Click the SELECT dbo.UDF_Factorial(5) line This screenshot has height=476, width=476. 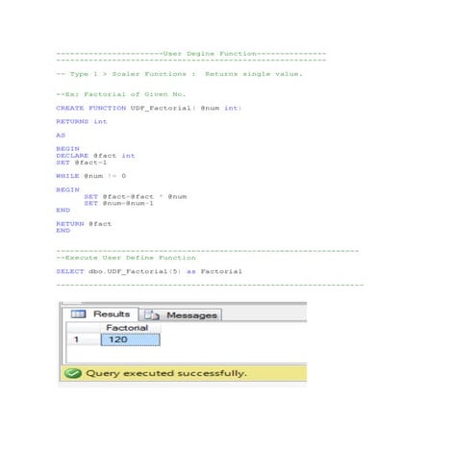pyautogui.click(x=149, y=271)
